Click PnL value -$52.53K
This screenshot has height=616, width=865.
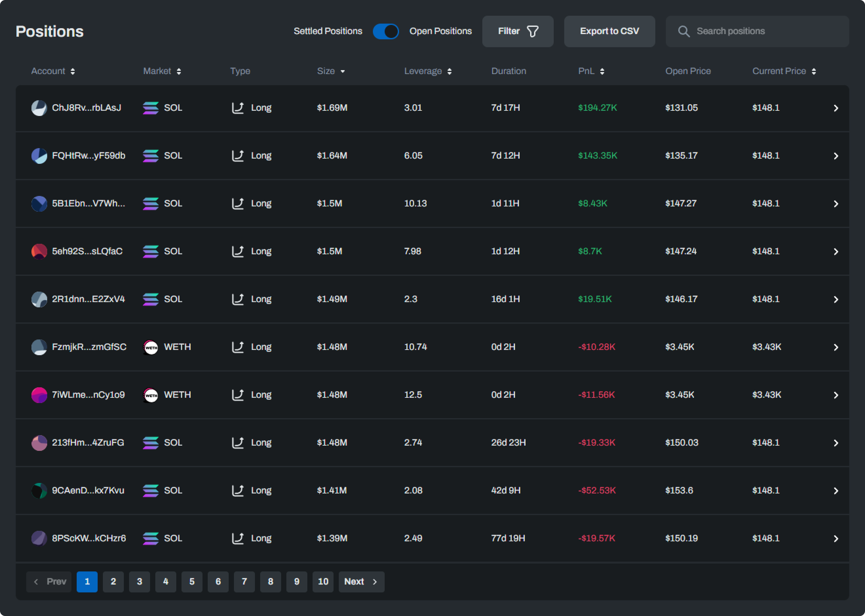(x=597, y=490)
